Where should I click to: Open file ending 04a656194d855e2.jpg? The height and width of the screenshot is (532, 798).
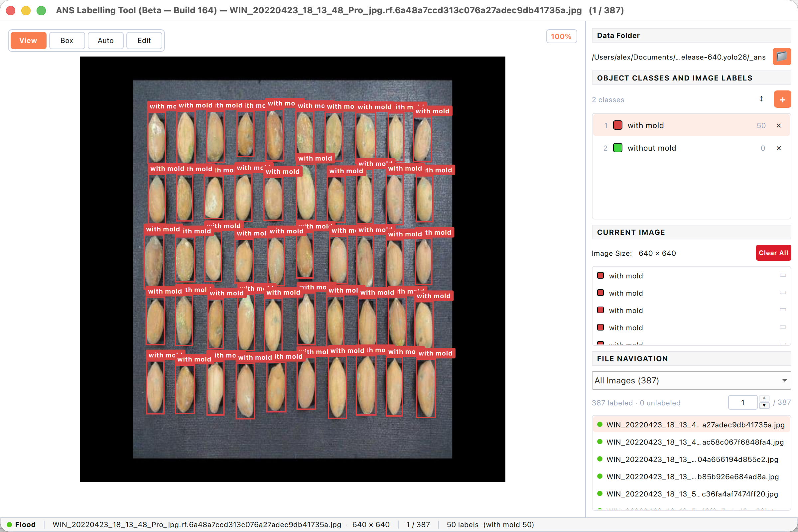click(691, 460)
